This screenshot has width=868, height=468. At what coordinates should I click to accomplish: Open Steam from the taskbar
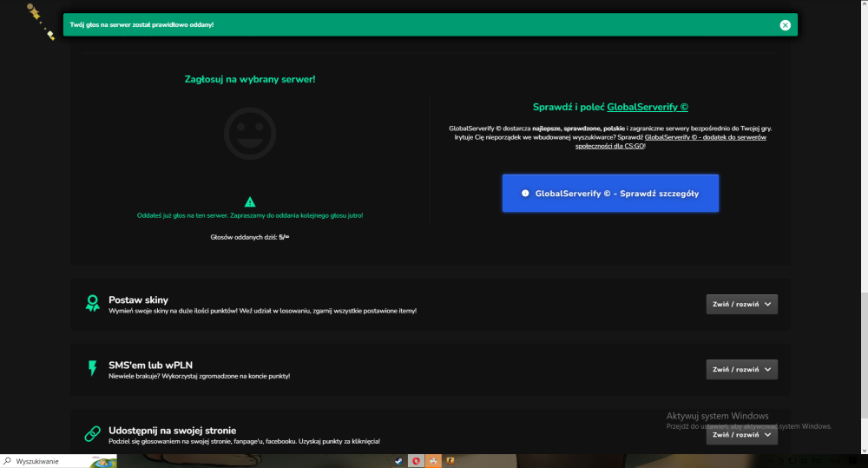click(x=398, y=461)
